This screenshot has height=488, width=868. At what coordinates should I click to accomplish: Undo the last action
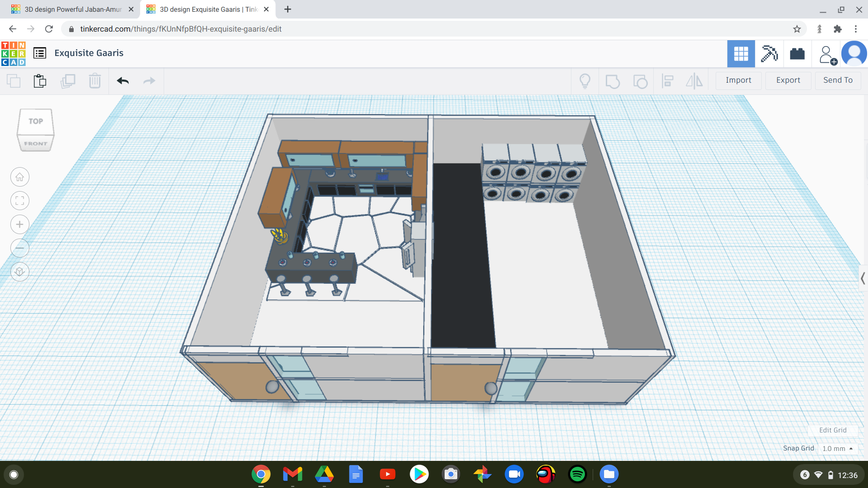(123, 81)
